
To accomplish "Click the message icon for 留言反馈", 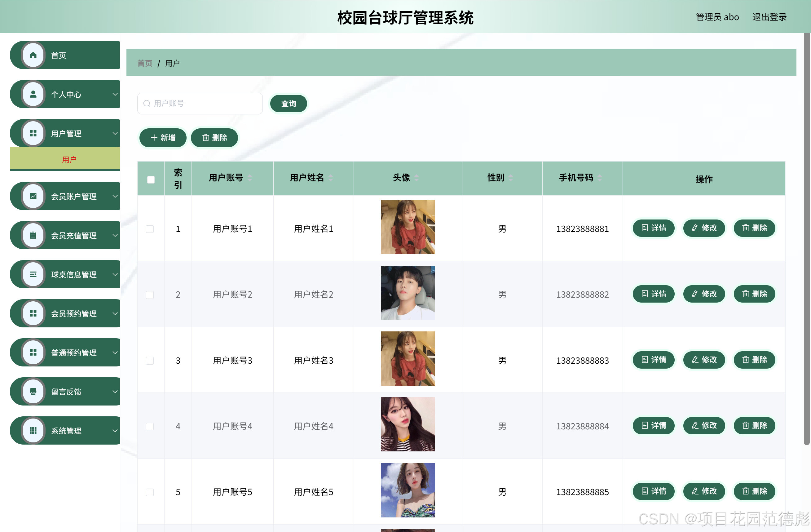I will pyautogui.click(x=33, y=392).
